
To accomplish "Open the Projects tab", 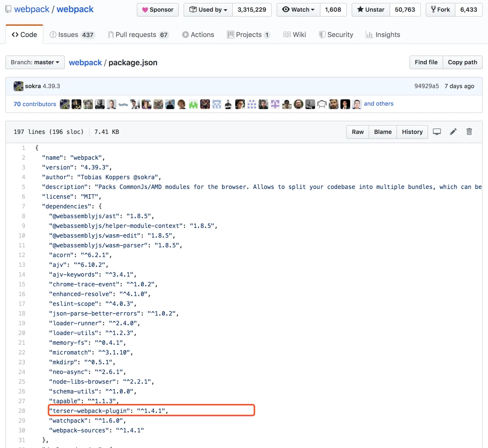I will coord(248,35).
